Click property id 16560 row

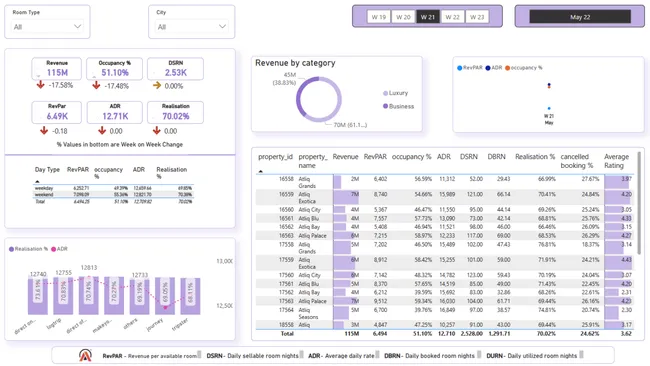tap(444, 210)
